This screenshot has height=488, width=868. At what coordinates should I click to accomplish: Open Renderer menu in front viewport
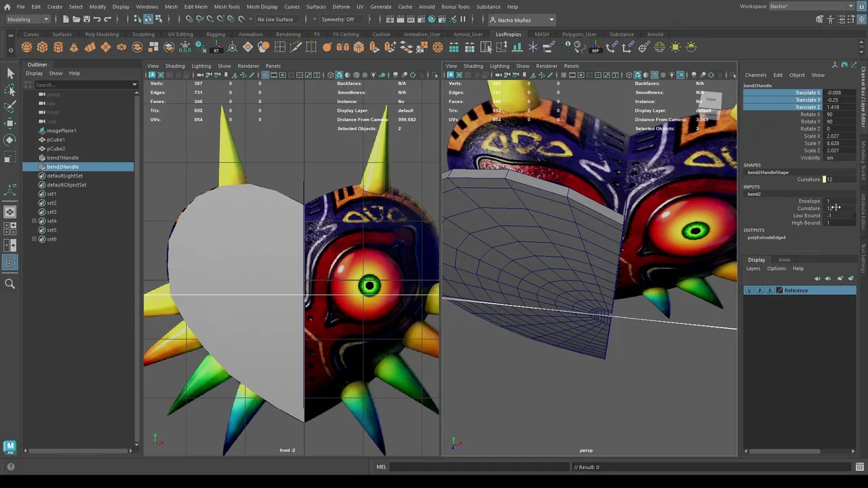(248, 66)
